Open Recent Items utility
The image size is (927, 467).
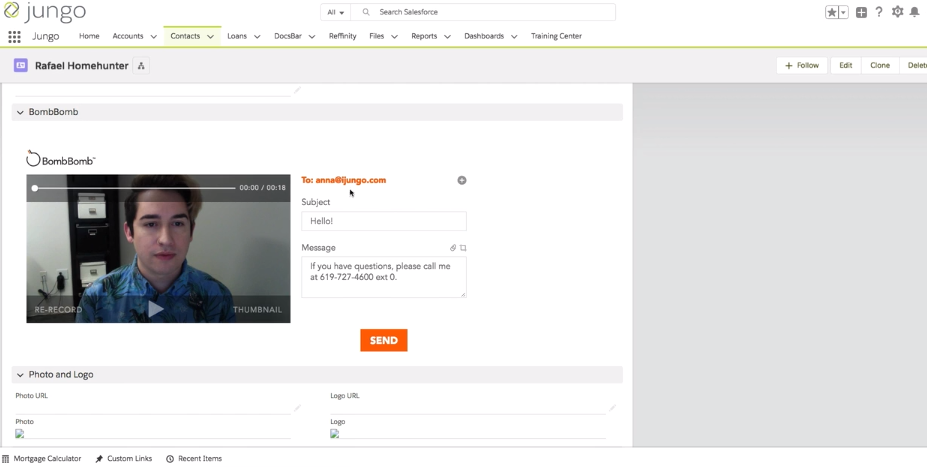[194, 459]
